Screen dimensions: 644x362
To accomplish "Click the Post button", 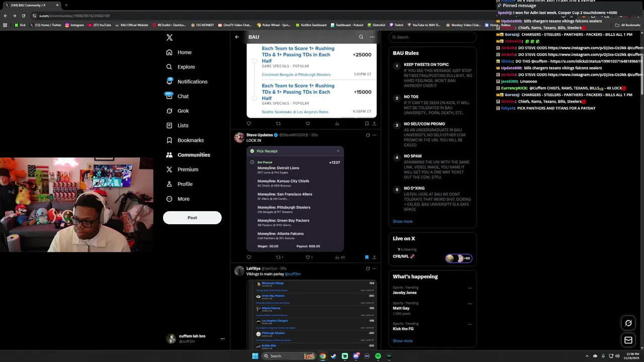I will pyautogui.click(x=192, y=218).
